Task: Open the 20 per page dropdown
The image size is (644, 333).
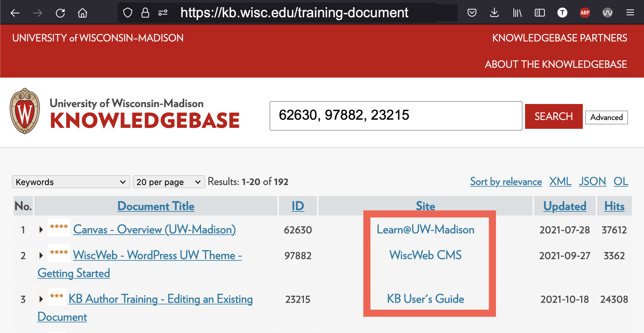Action: coord(169,182)
